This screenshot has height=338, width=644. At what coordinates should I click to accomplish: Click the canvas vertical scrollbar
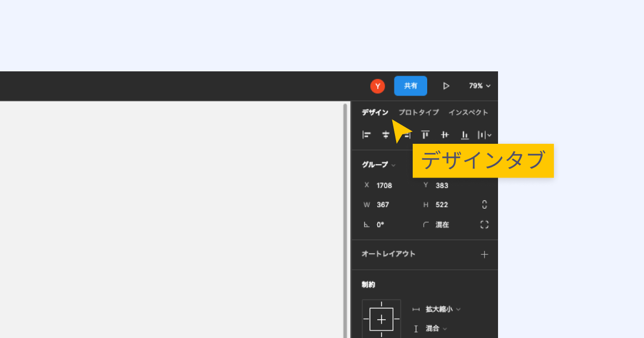[346, 221]
